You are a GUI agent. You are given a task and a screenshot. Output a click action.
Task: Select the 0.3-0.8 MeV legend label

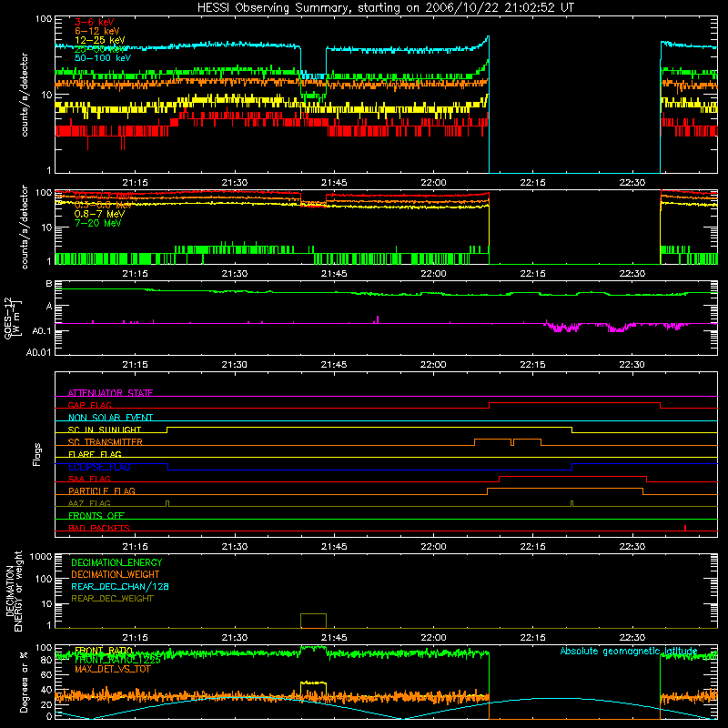pos(103,205)
